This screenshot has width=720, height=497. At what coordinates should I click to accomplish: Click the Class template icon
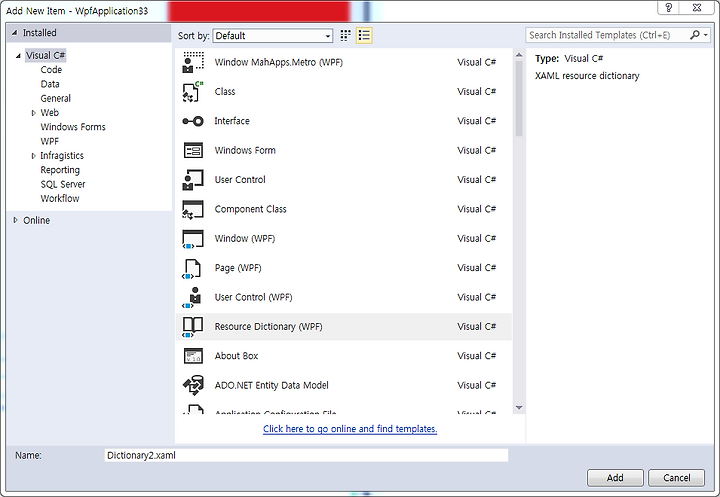pos(193,91)
